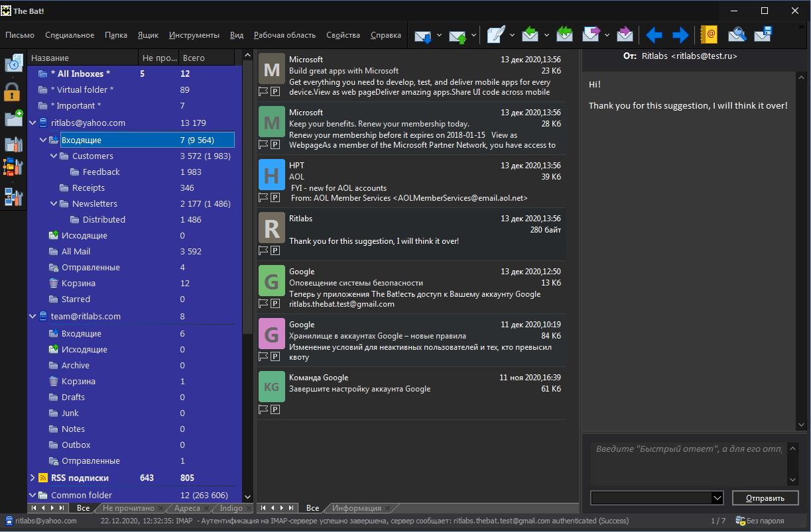Open dropdown arrow next to Send queued mail

point(474,35)
